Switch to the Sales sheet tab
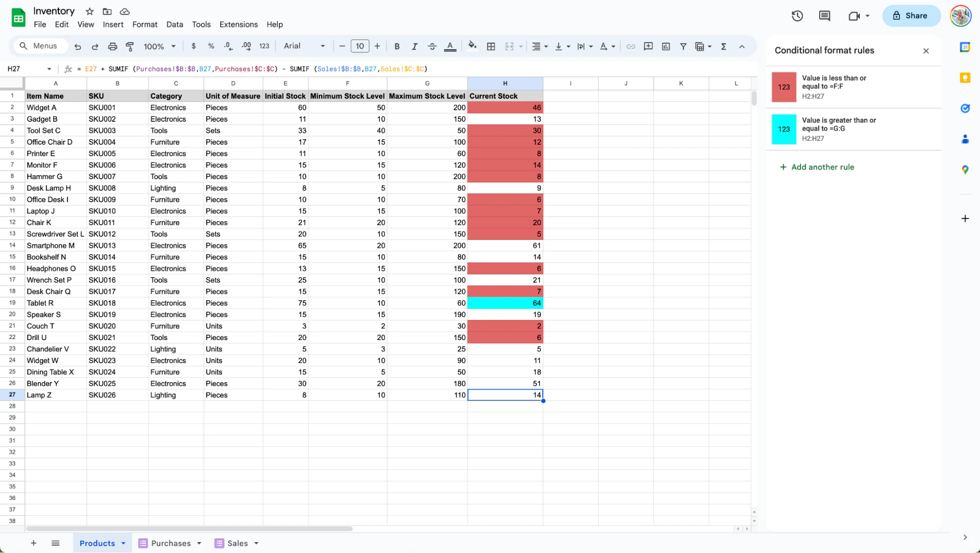This screenshot has height=553, width=980. pyautogui.click(x=237, y=543)
